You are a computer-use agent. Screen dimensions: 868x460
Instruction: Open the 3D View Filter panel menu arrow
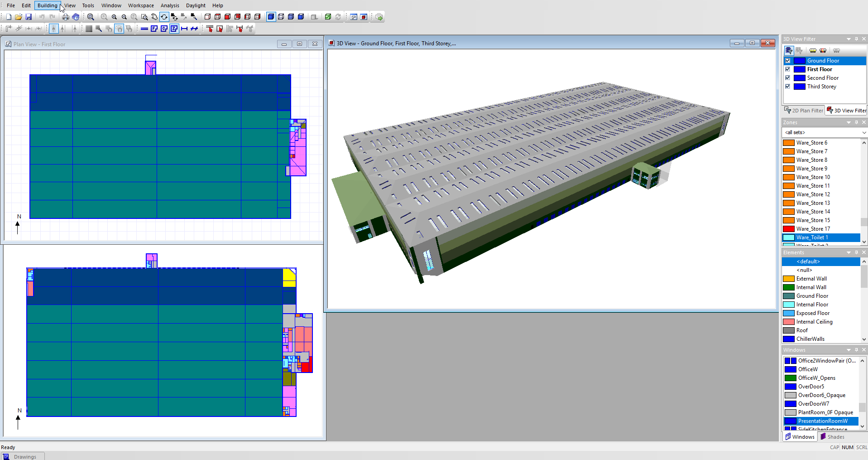coord(849,39)
